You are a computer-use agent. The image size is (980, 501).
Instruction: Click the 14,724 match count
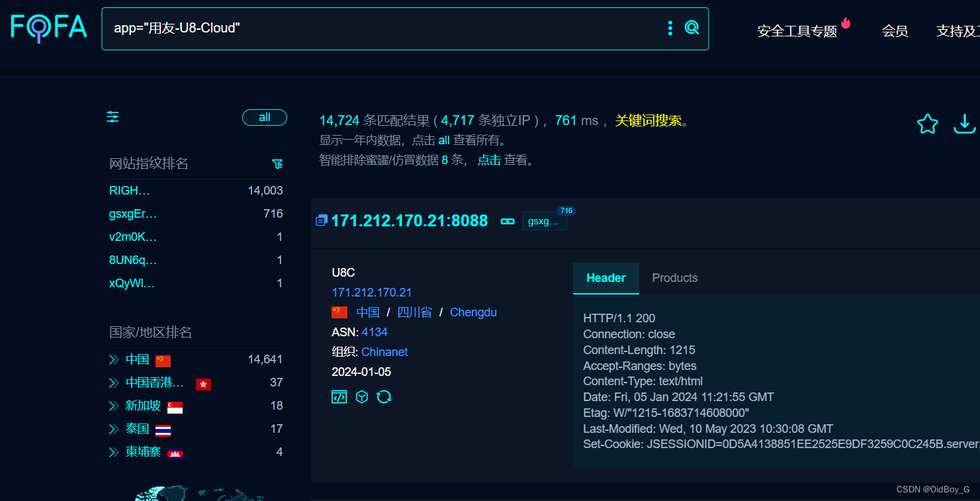point(339,120)
